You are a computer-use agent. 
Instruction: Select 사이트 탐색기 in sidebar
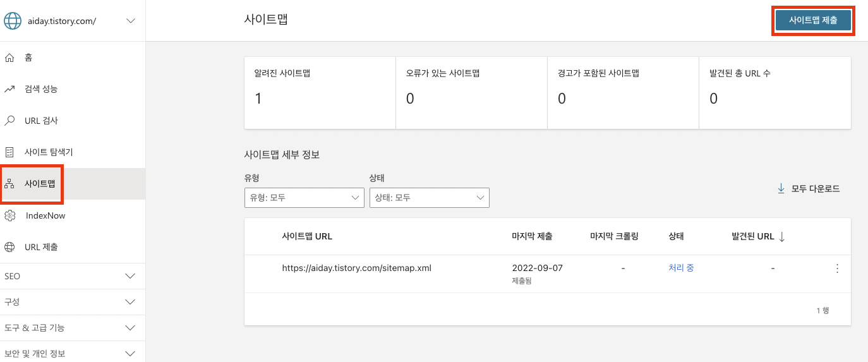(73, 152)
